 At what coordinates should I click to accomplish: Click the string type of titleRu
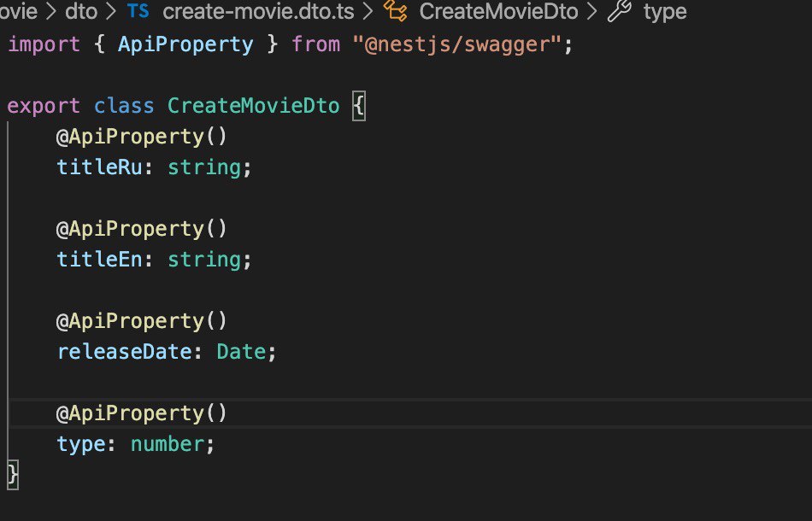tap(204, 168)
